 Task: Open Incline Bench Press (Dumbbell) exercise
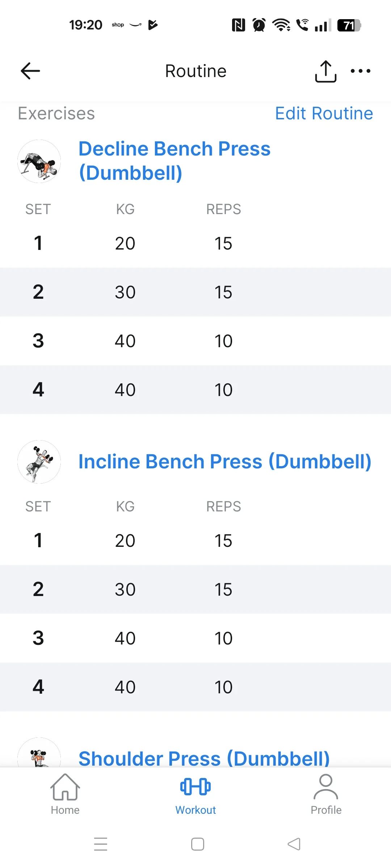click(225, 462)
